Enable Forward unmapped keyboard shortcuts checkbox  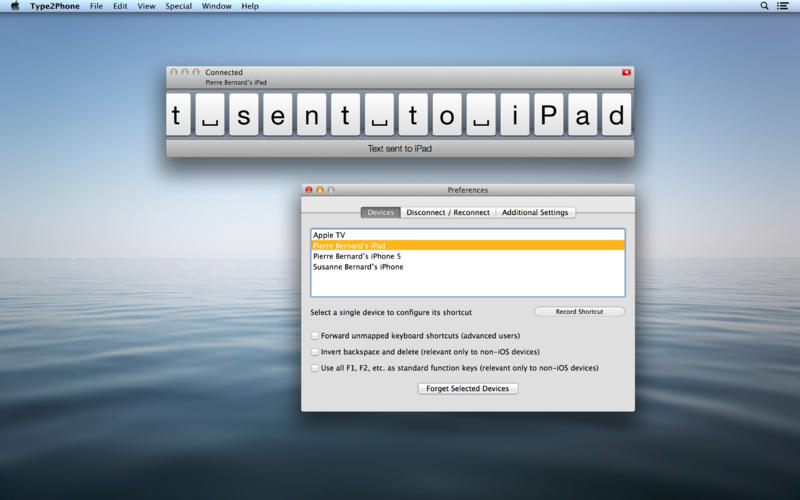coord(316,336)
